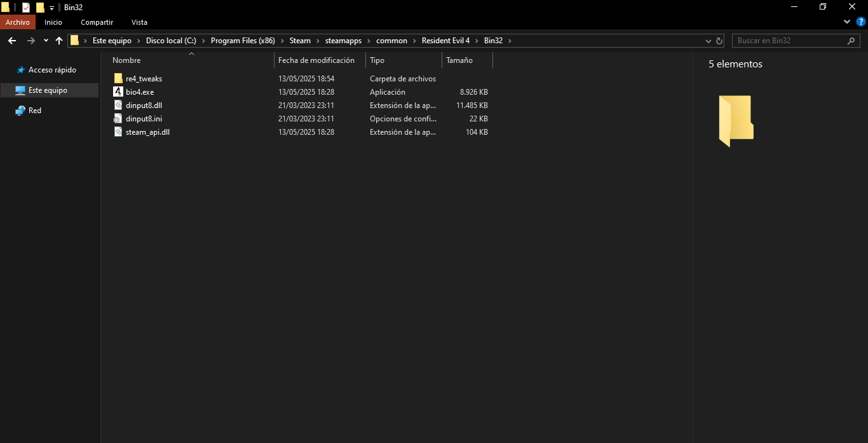
Task: Click the 11.485 KB size cell
Action: click(471, 106)
